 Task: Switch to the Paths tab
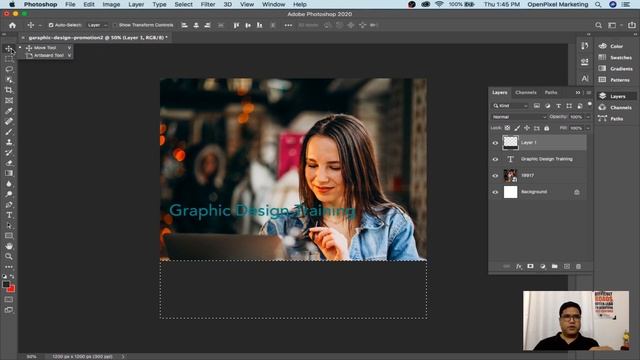[x=551, y=93]
